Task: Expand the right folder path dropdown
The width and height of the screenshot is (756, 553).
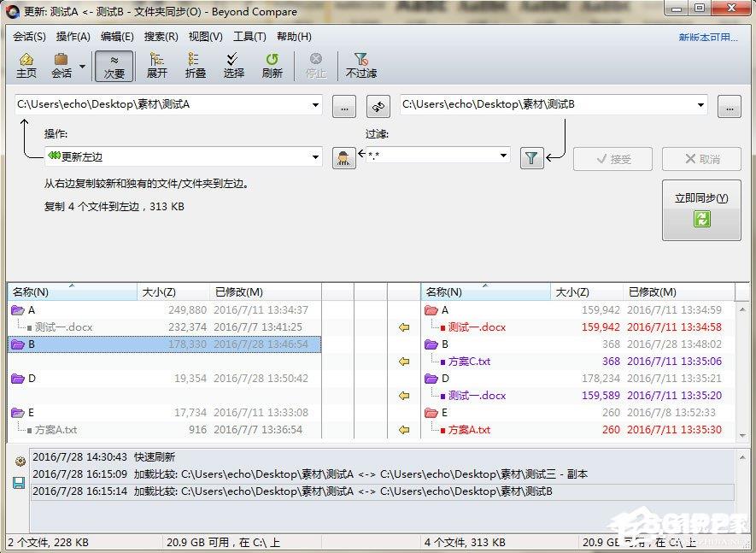Action: tap(700, 105)
